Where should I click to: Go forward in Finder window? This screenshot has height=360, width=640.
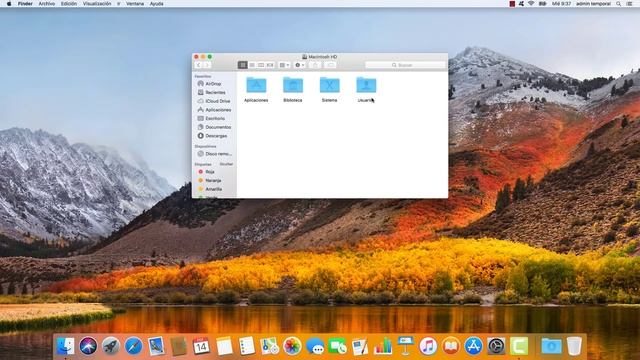pos(207,65)
